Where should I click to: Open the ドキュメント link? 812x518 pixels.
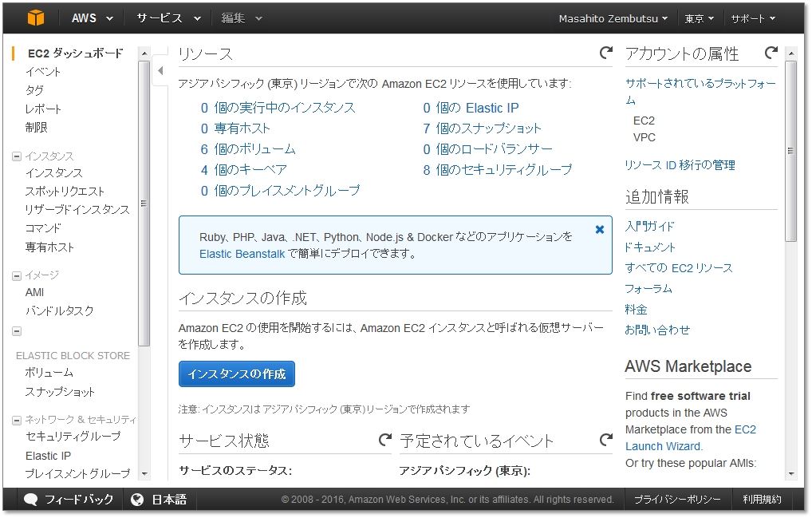[650, 247]
